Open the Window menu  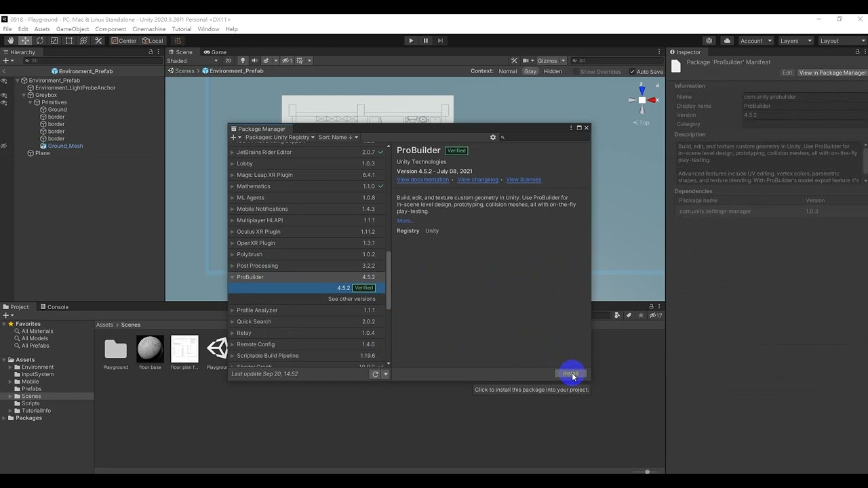coord(208,29)
